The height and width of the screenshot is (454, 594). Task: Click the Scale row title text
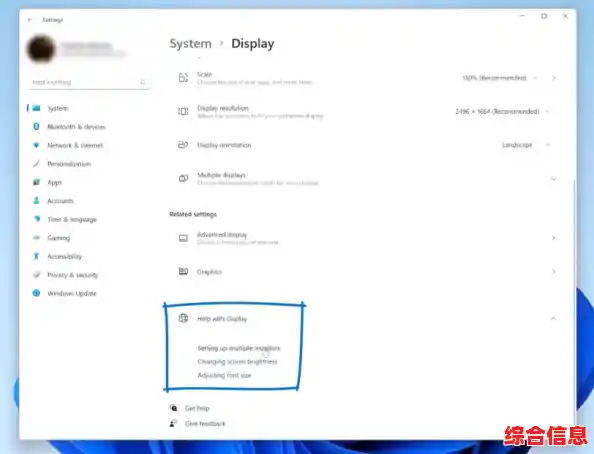tap(205, 74)
